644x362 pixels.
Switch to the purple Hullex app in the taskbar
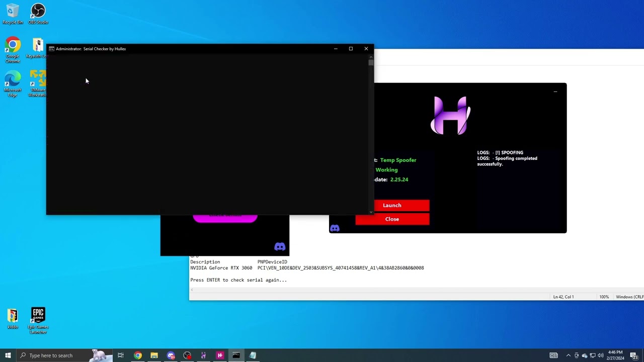click(203, 355)
